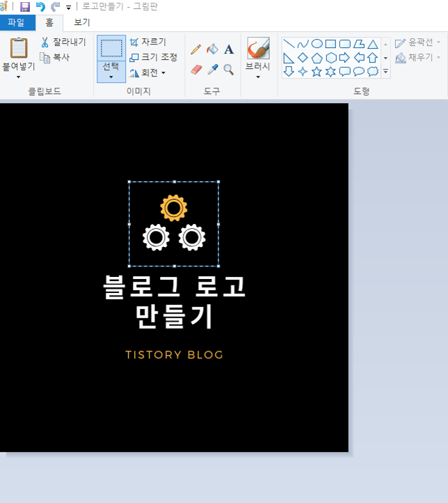Select the Right triangle shape

289,58
